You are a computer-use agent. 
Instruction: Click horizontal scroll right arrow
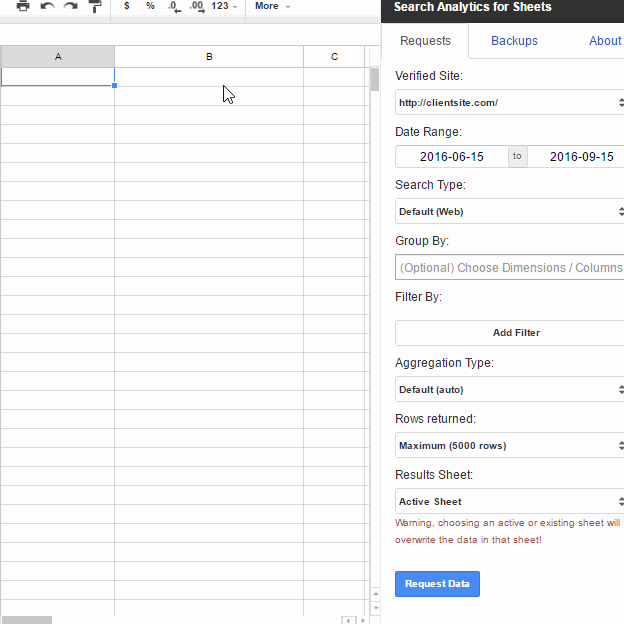click(362, 620)
